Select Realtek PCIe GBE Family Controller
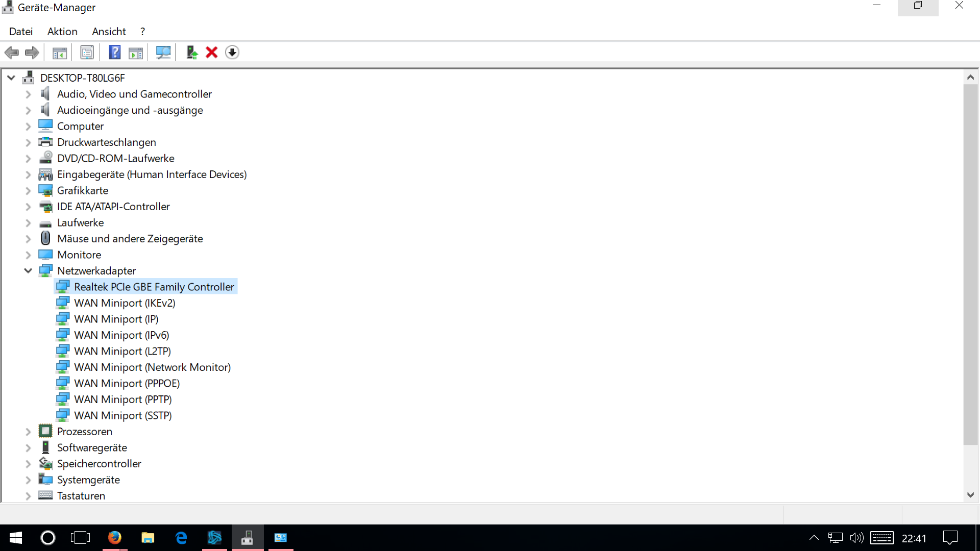The image size is (980, 551). coord(154,287)
